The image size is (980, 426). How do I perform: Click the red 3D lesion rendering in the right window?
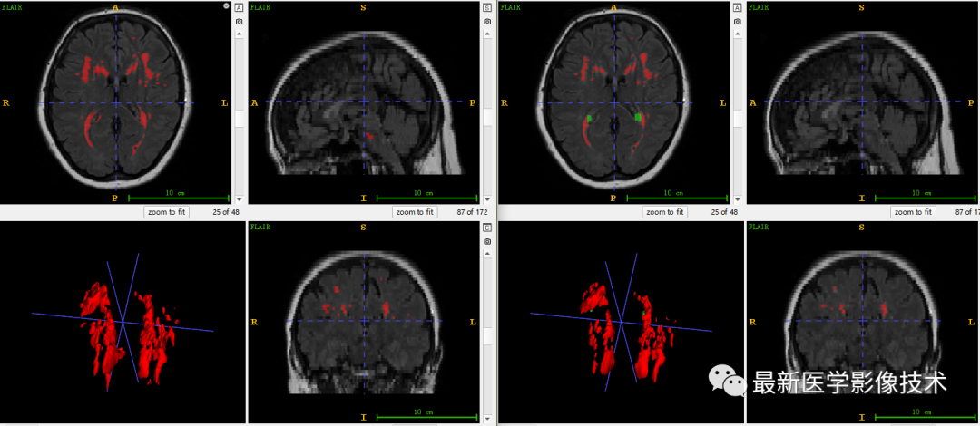(x=627, y=333)
